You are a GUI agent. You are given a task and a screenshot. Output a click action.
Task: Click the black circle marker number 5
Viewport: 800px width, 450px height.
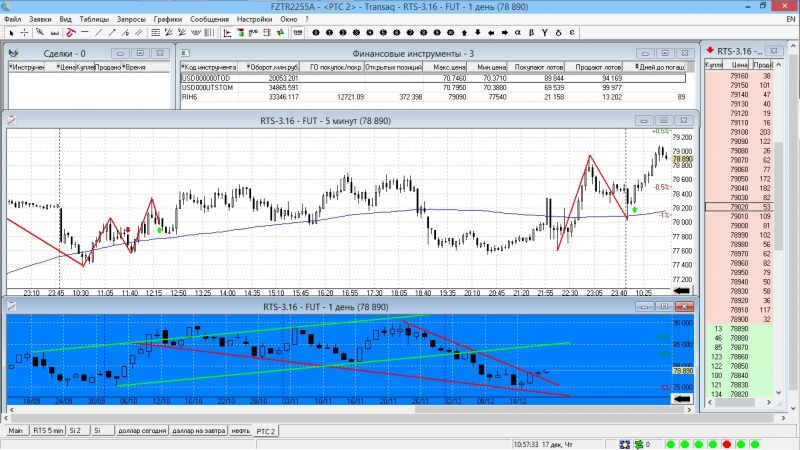click(383, 33)
